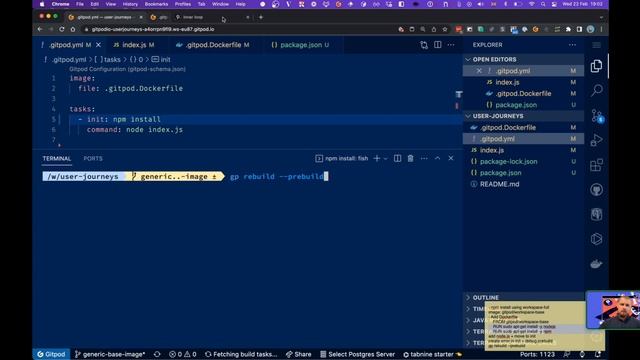Open Run and Debug view
This screenshot has height=360, width=640.
(596, 140)
